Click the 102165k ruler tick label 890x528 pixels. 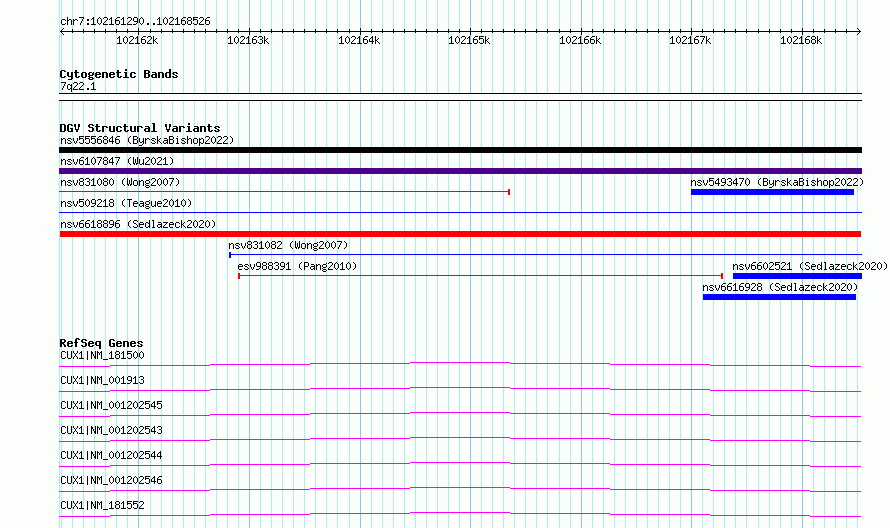(469, 40)
